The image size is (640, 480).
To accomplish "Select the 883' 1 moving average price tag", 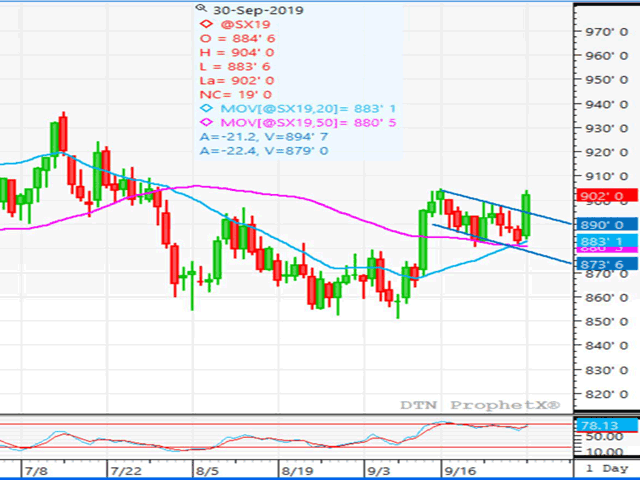I will [602, 242].
